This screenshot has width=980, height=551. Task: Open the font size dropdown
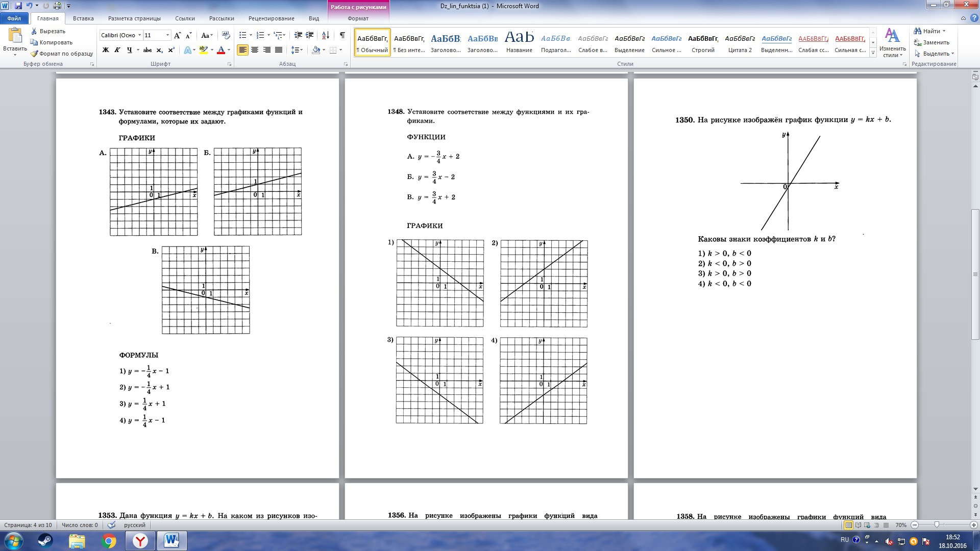(167, 35)
